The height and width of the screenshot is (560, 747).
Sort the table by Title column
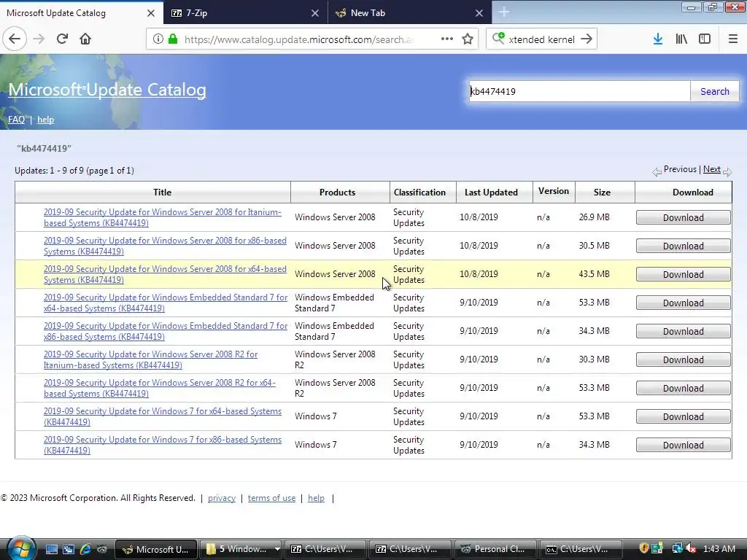pos(162,192)
